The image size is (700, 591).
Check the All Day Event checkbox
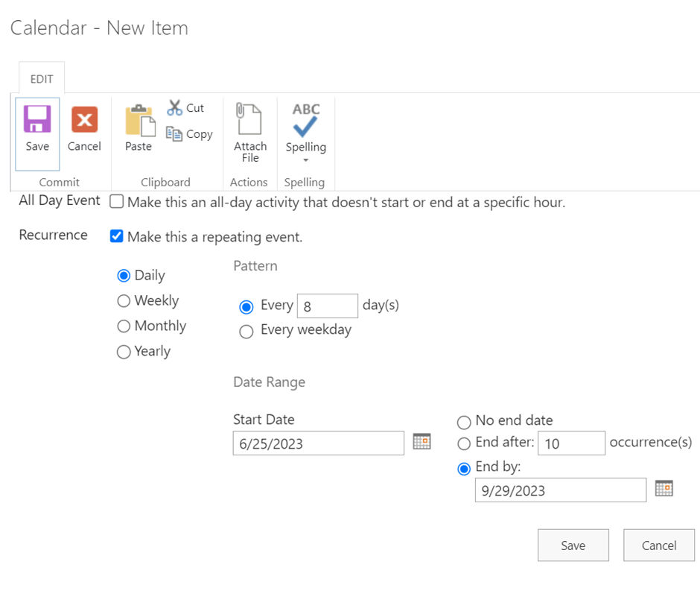(116, 201)
